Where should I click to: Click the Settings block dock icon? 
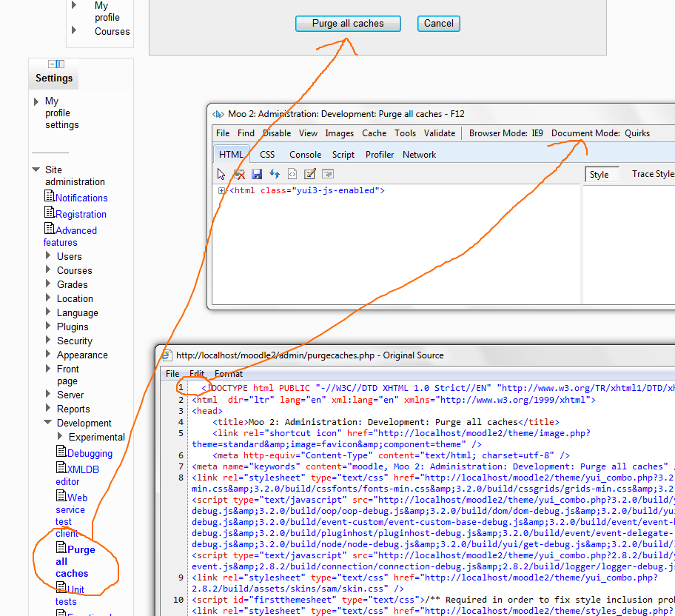pyautogui.click(x=56, y=64)
